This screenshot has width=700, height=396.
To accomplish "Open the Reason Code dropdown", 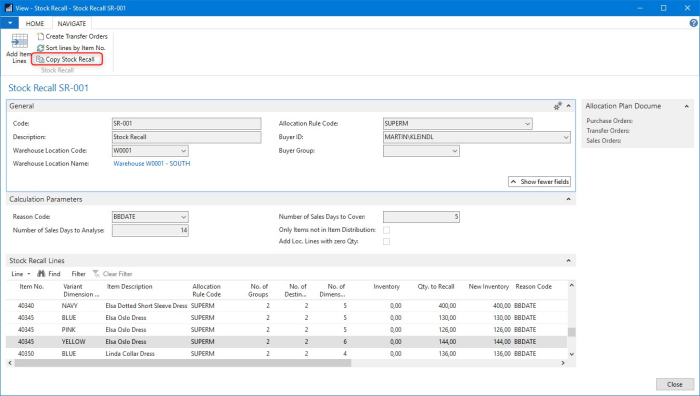I will (x=183, y=217).
